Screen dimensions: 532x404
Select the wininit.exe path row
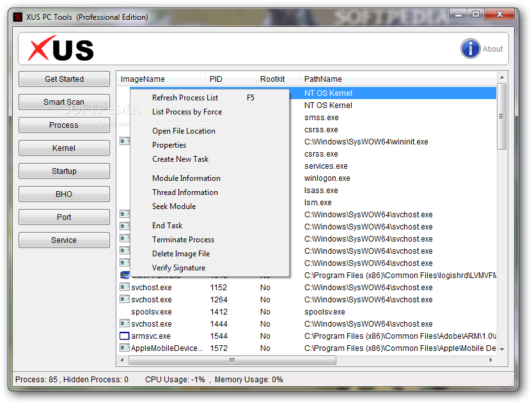tap(366, 142)
